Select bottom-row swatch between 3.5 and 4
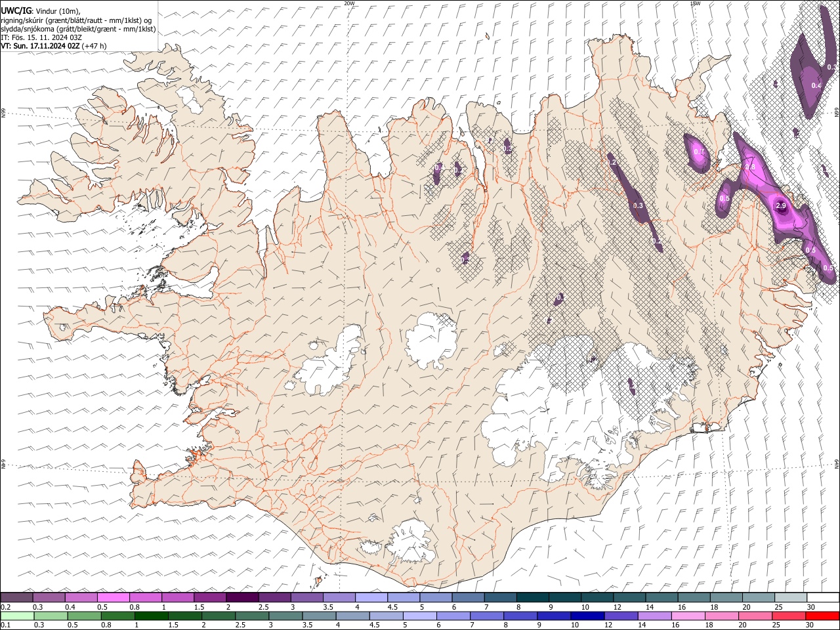 pos(319,616)
